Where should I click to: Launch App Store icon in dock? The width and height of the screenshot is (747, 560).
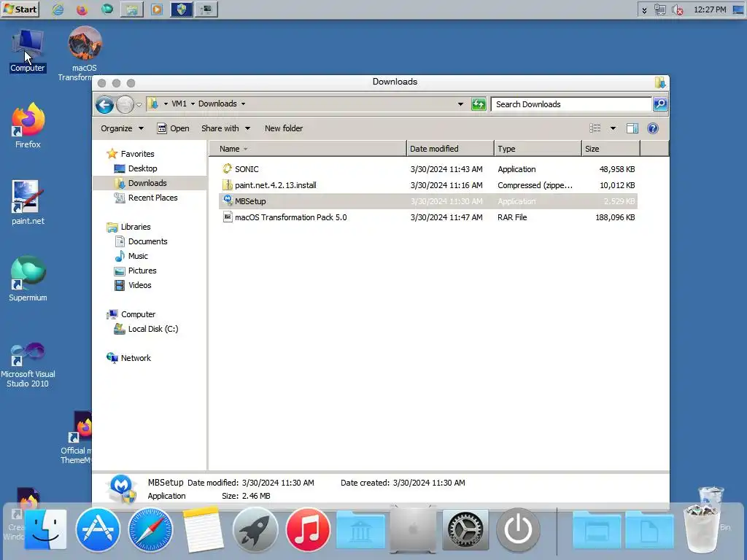(x=98, y=529)
